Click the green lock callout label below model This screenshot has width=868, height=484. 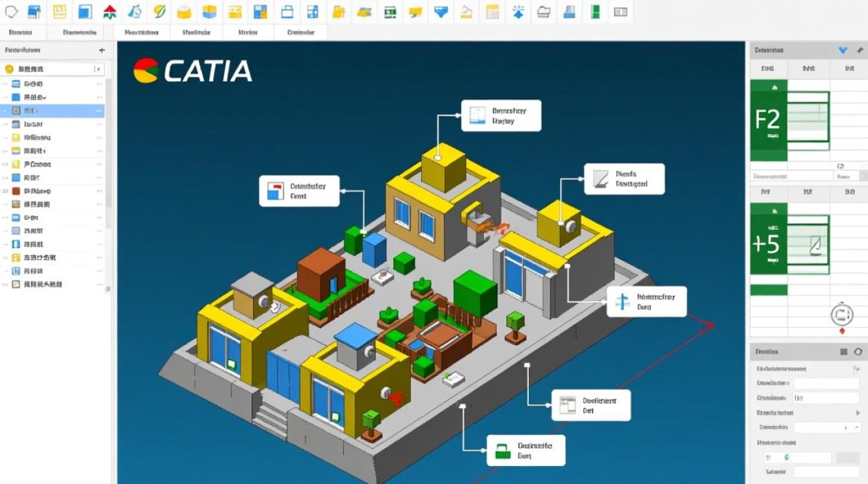coord(524,450)
